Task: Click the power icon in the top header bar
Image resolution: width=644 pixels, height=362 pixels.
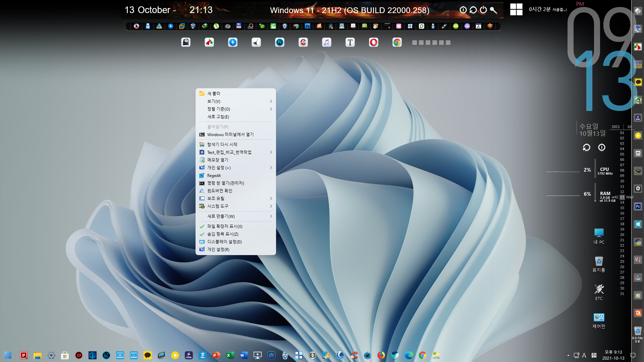Action: [x=483, y=10]
